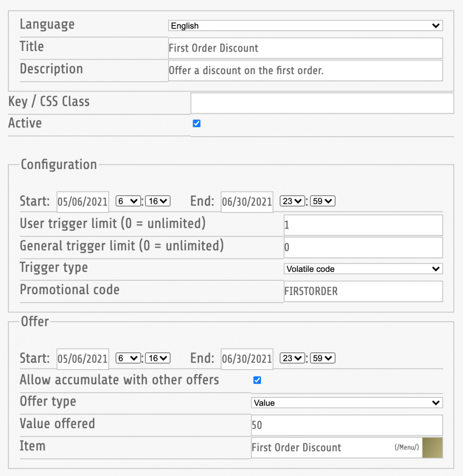
Task: Click the User trigger limit field
Action: click(363, 225)
